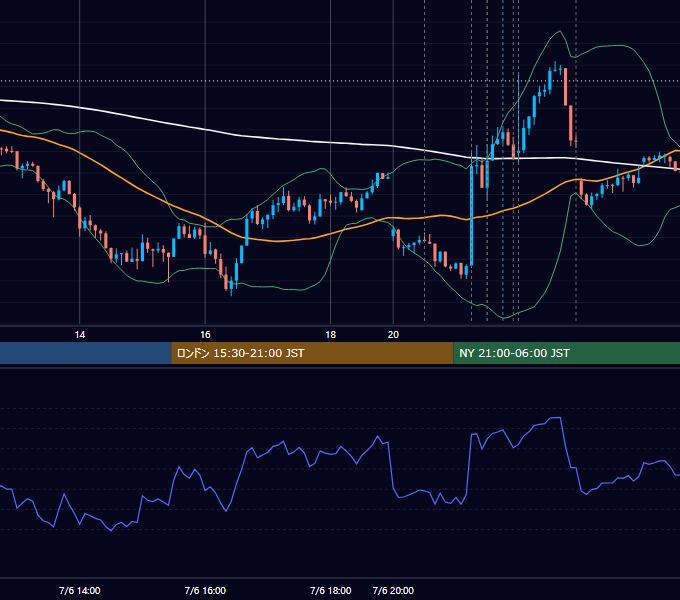Click the 7/6 20:00 date label
The width and height of the screenshot is (680, 600).
tap(393, 590)
